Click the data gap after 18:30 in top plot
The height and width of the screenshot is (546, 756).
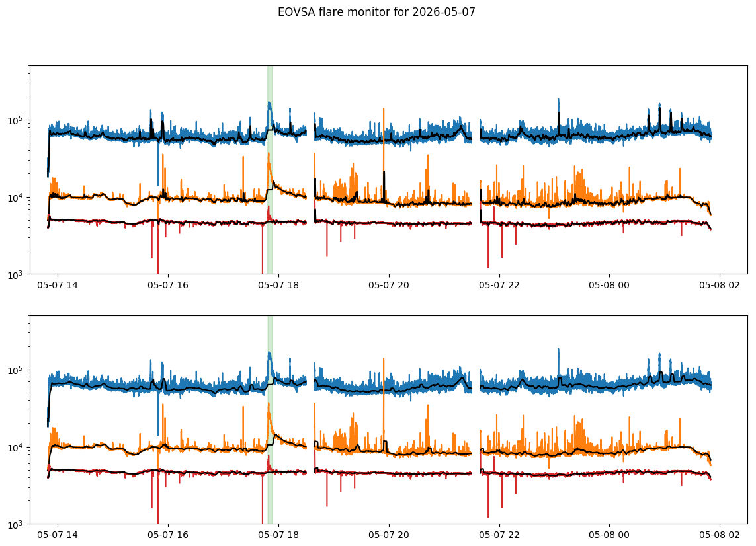click(x=310, y=170)
